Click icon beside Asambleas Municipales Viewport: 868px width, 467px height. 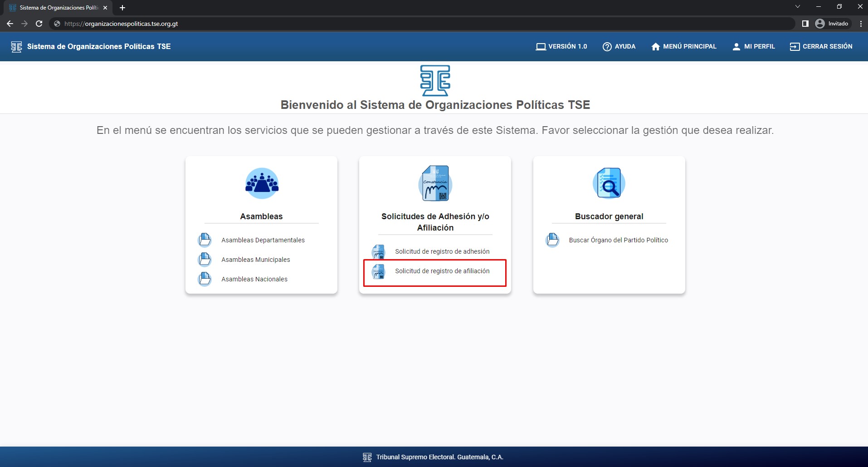pyautogui.click(x=205, y=260)
